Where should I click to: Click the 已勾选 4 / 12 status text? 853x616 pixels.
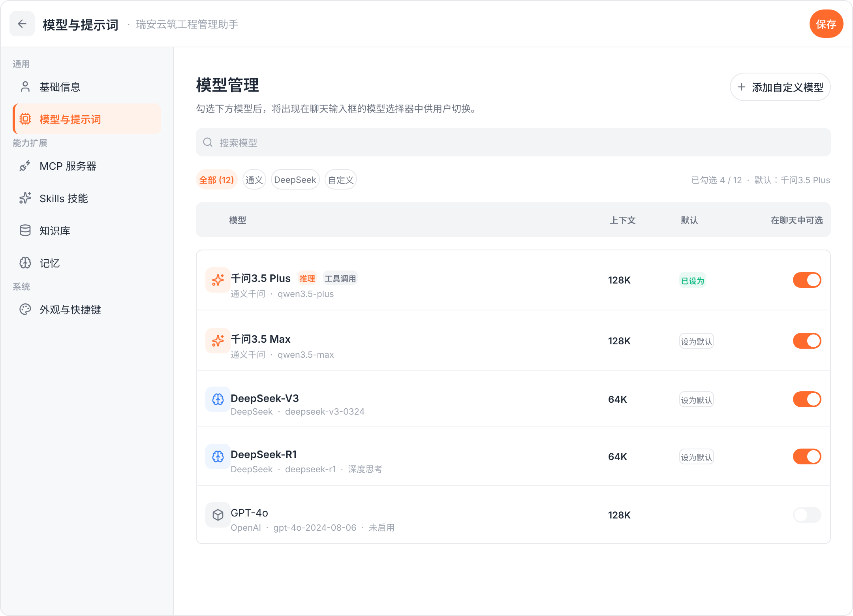pyautogui.click(x=716, y=180)
